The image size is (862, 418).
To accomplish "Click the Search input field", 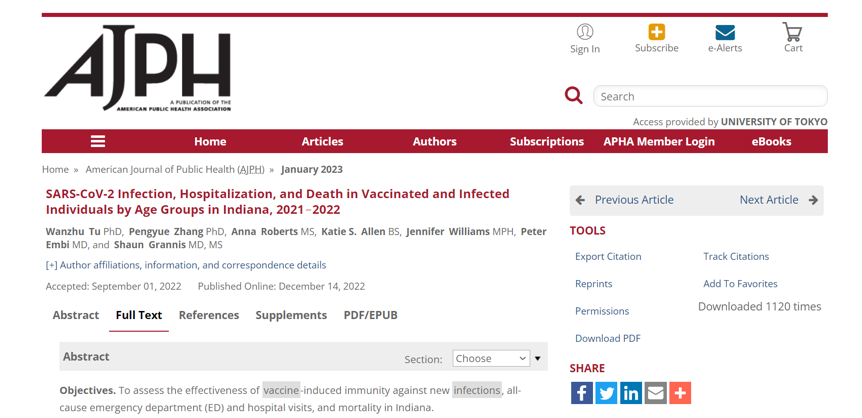I will tap(710, 96).
